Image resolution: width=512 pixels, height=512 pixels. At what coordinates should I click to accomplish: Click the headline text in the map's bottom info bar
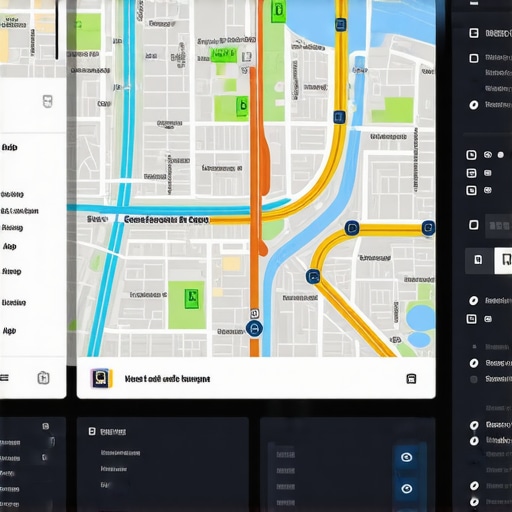[167, 379]
